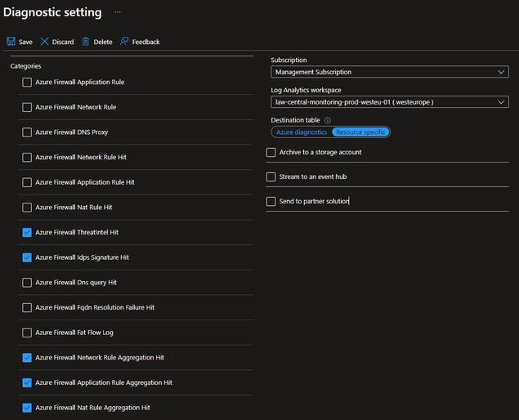
Task: Select Resource specific destination table
Action: coord(360,132)
